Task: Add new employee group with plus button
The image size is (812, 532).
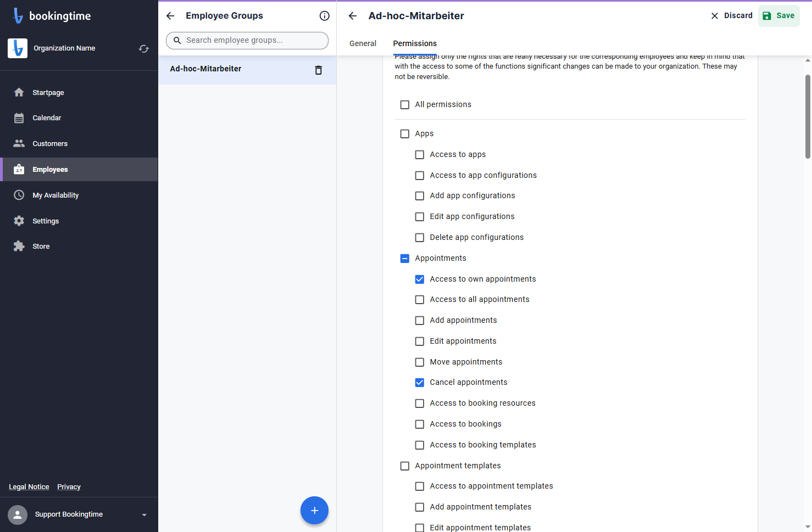Action: [314, 511]
